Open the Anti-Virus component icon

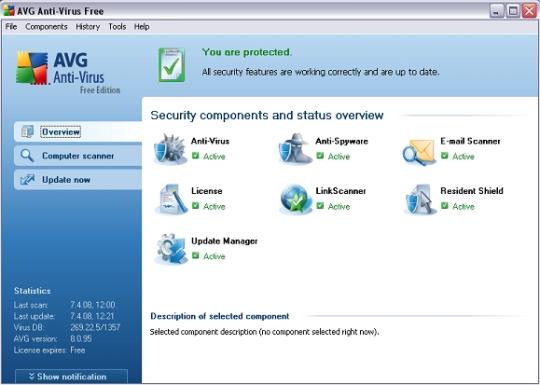pos(170,149)
